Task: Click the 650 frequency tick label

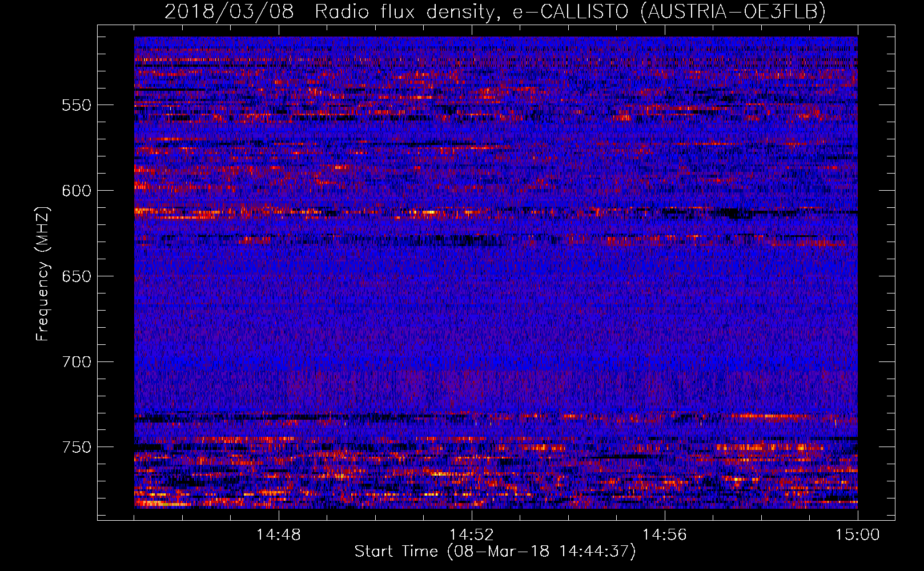Action: click(x=77, y=276)
